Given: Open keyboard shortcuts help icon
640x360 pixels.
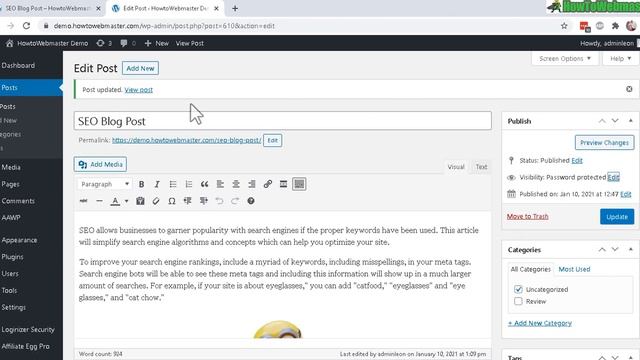Looking at the screenshot, I should (251, 201).
